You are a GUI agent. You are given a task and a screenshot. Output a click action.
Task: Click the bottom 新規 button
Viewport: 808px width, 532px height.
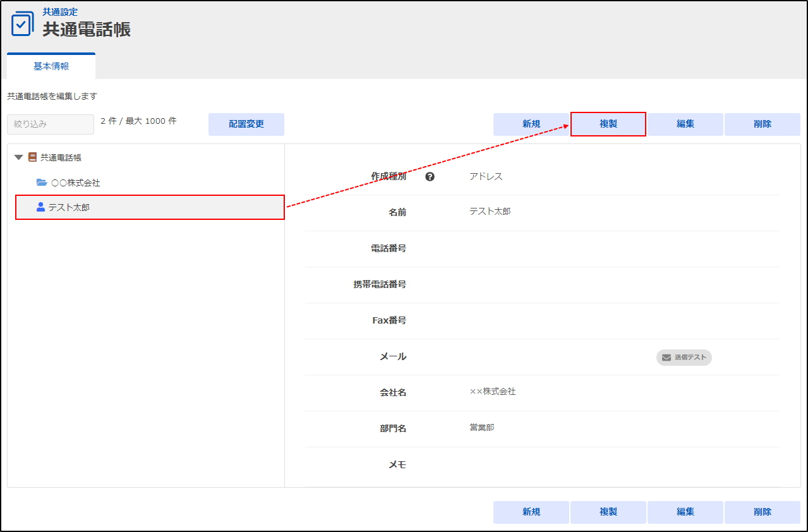click(531, 512)
